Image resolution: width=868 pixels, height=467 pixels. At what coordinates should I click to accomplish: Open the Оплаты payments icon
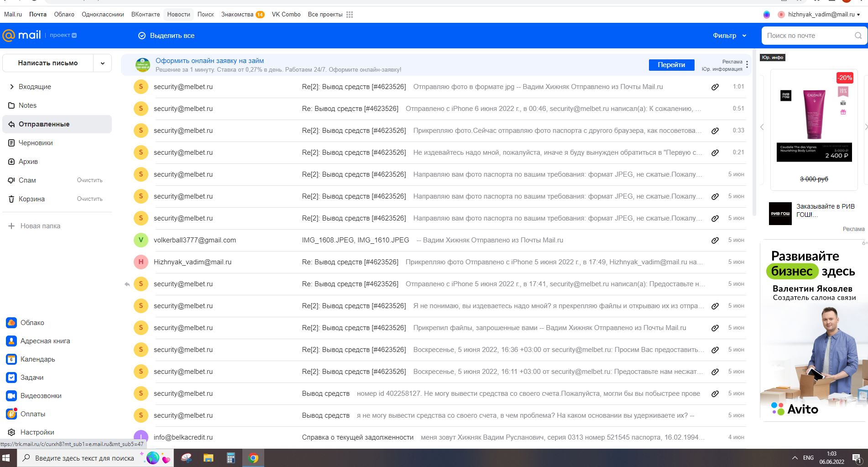[11, 414]
